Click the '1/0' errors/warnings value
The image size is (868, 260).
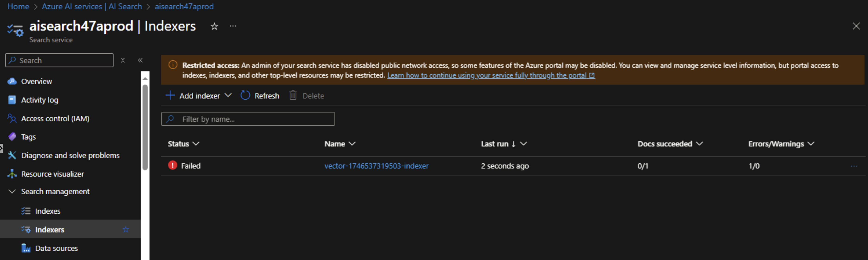pyautogui.click(x=754, y=166)
